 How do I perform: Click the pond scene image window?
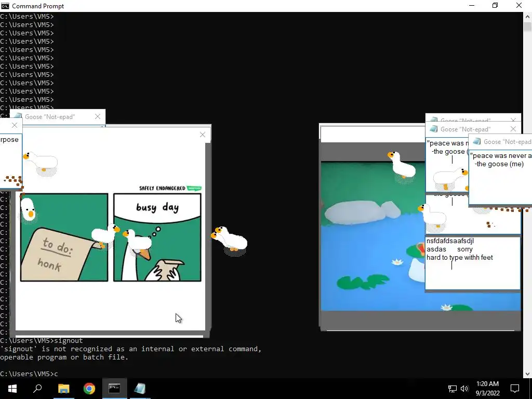click(x=373, y=236)
